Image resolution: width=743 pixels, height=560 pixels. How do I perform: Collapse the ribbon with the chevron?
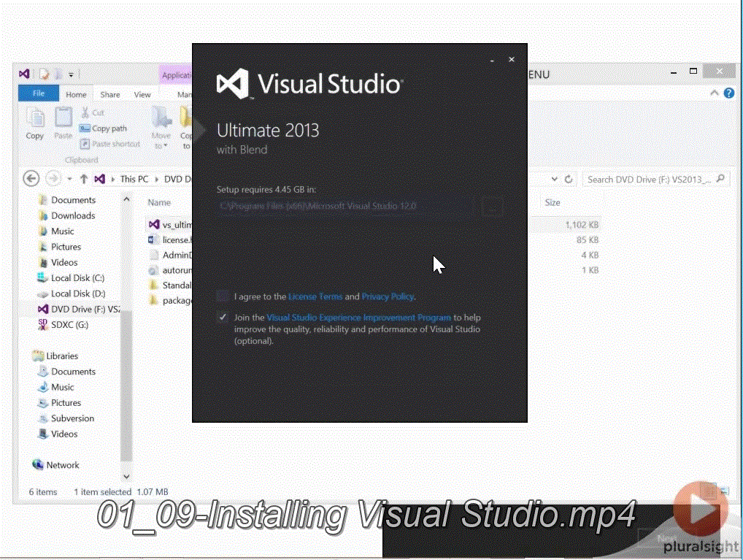tap(714, 93)
